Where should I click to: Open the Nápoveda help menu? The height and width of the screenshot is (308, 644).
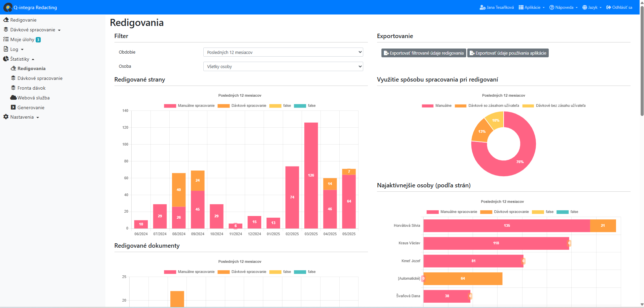(x=563, y=7)
